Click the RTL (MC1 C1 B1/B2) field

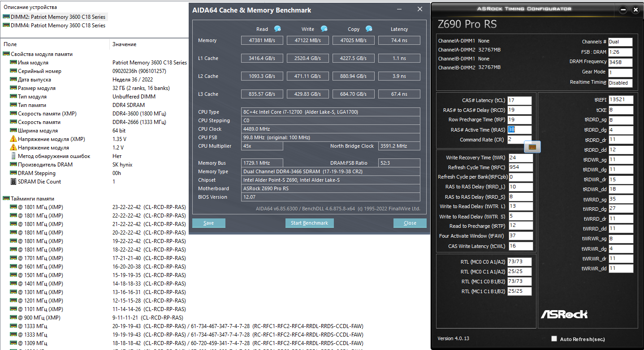520,291
